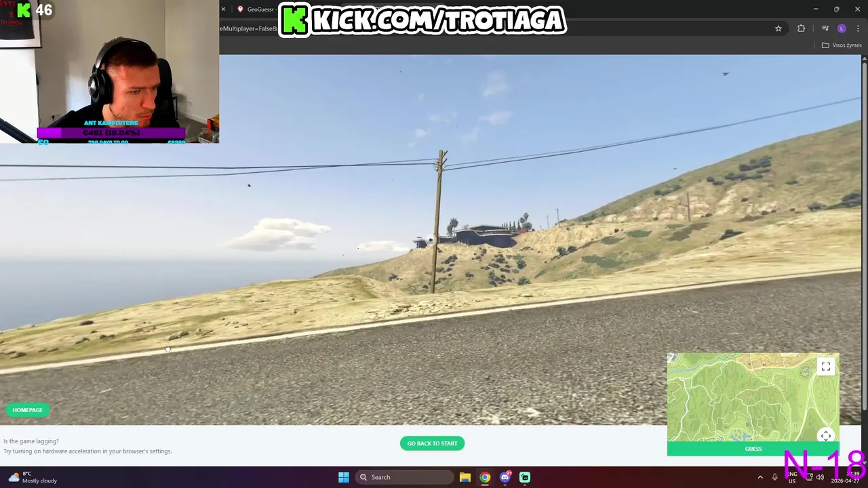Open Chrome three-dot menu
The height and width of the screenshot is (488, 868).
coord(858,28)
